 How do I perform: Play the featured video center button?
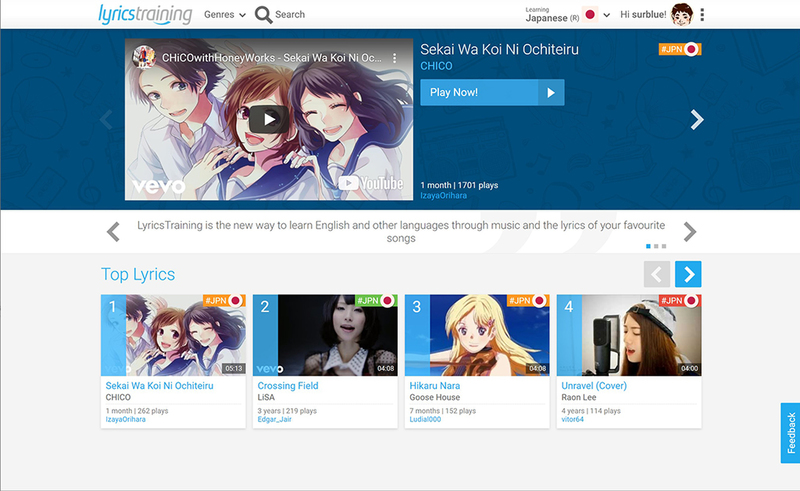[269, 119]
